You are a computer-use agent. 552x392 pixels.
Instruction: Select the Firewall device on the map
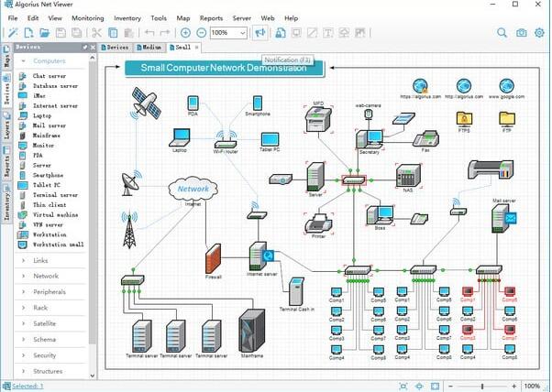pyautogui.click(x=214, y=258)
